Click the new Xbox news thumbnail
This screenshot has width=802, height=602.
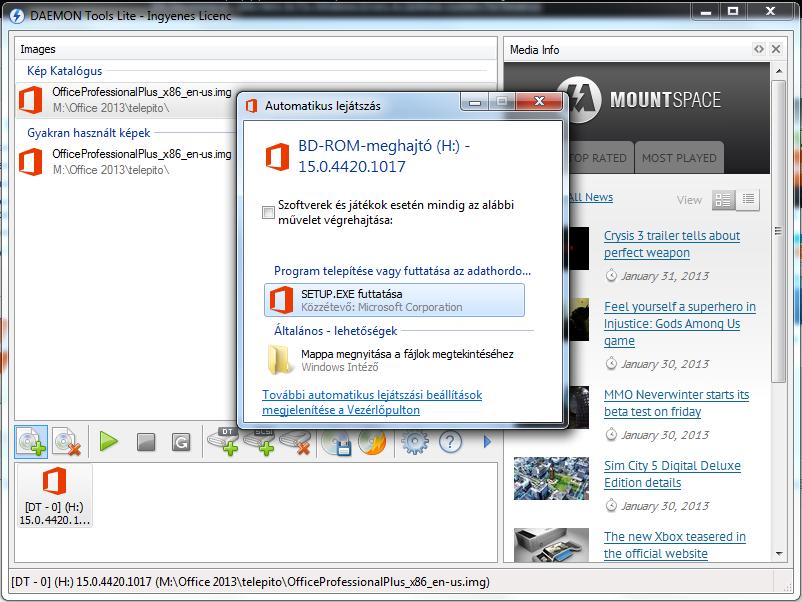(x=551, y=545)
